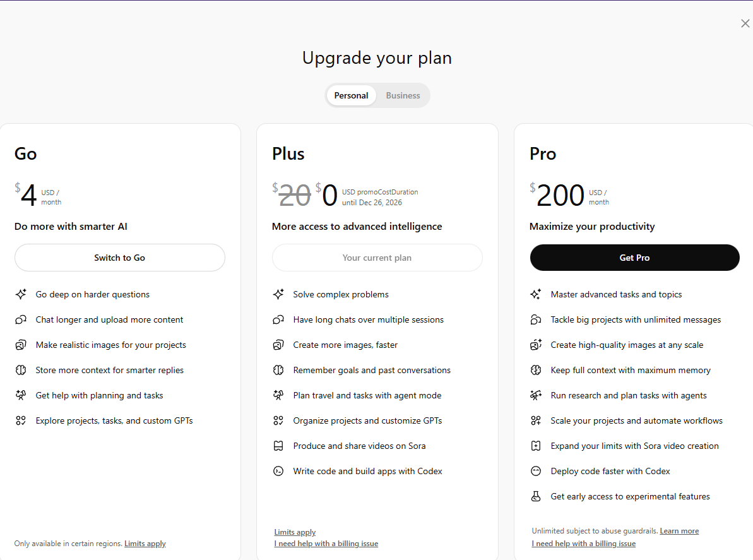
Task: Click Pro card's 'I need help with a billing issue'
Action: [583, 544]
